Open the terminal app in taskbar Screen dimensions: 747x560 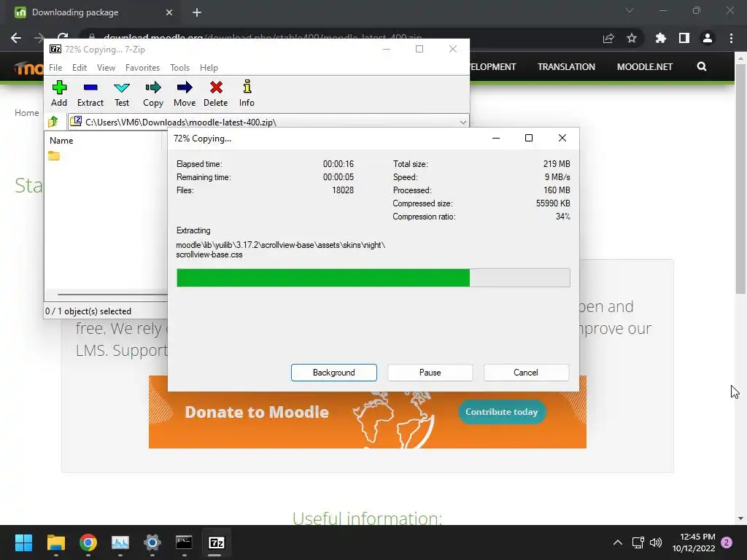click(x=184, y=542)
